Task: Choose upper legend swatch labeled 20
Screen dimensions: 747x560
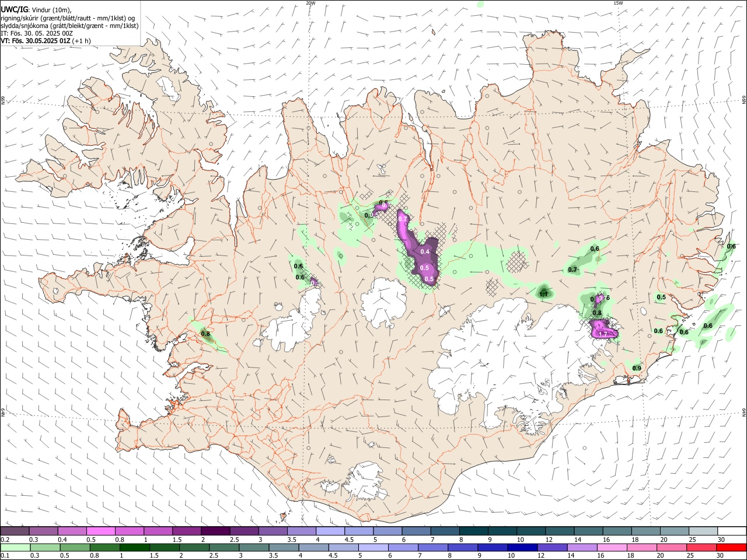Action: [x=673, y=531]
